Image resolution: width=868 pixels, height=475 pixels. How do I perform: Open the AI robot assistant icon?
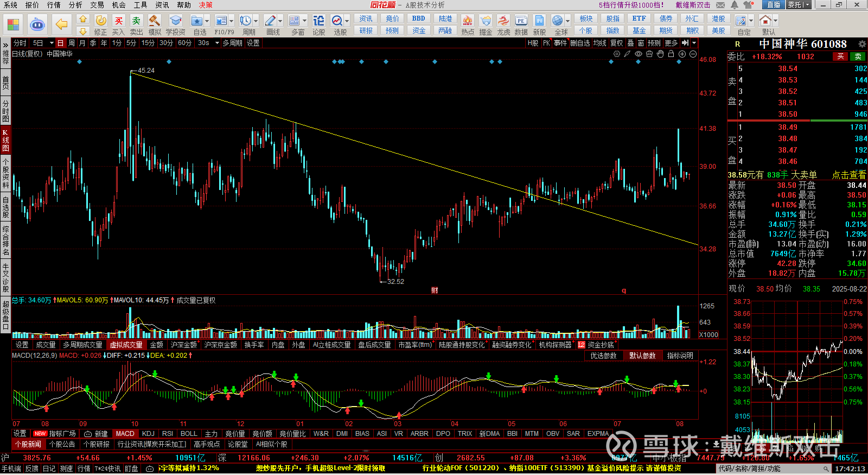[x=37, y=24]
